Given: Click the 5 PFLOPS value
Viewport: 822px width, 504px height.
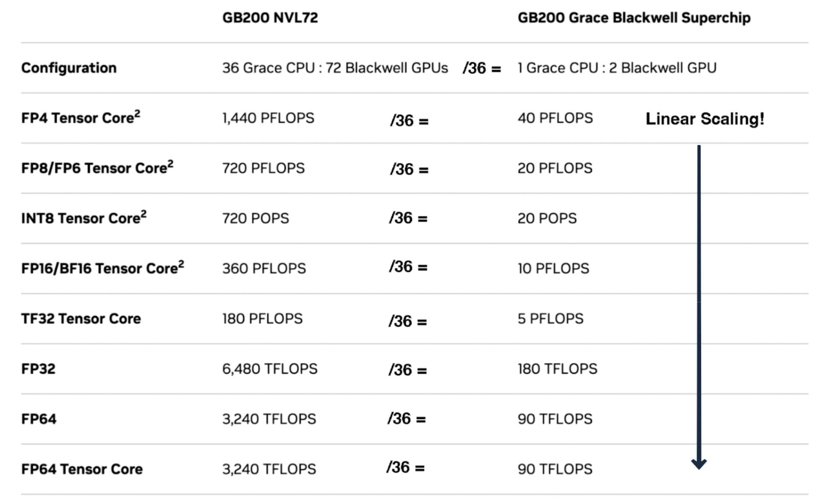Looking at the screenshot, I should tap(550, 319).
